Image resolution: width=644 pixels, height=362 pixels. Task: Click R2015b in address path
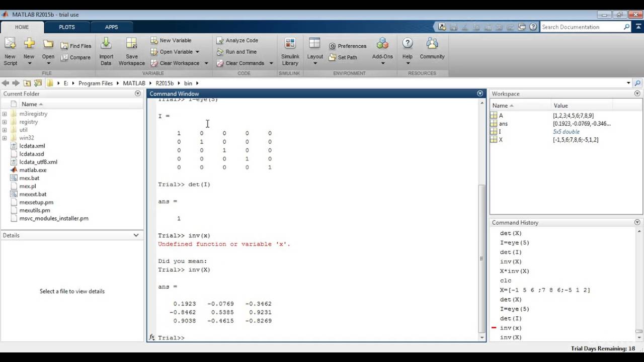(x=165, y=83)
